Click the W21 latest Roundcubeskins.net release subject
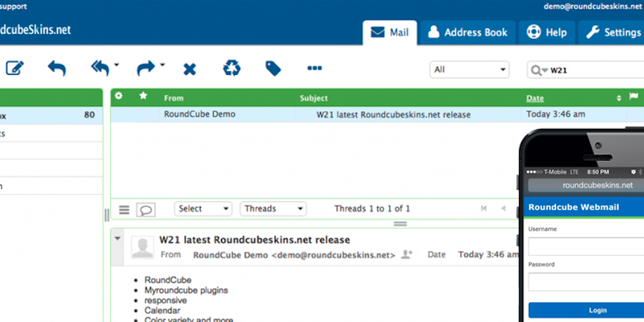Viewport: 644px width, 322px height. pos(394,115)
